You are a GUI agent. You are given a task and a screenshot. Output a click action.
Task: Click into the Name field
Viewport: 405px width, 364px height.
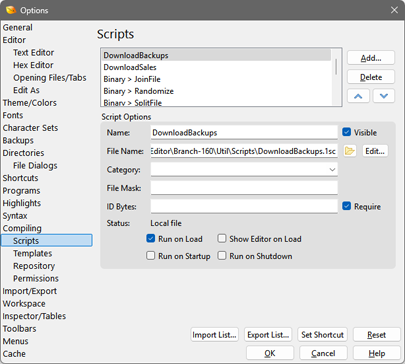coord(244,132)
